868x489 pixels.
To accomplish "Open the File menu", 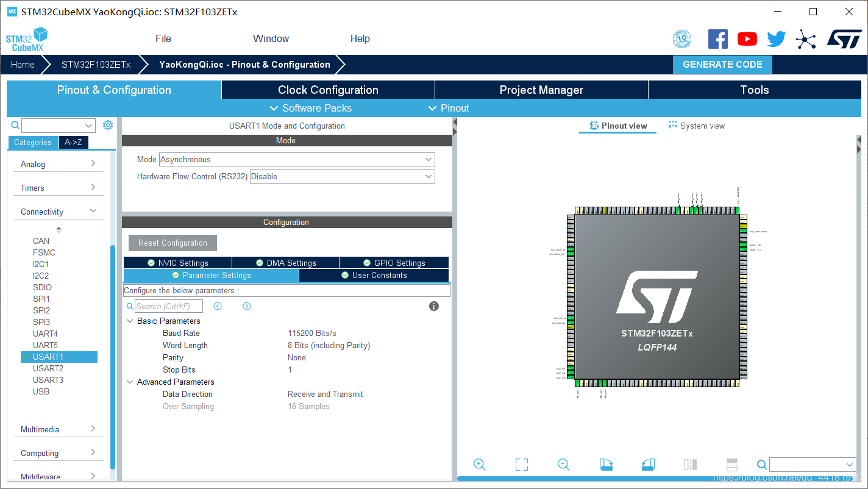I will (x=163, y=38).
